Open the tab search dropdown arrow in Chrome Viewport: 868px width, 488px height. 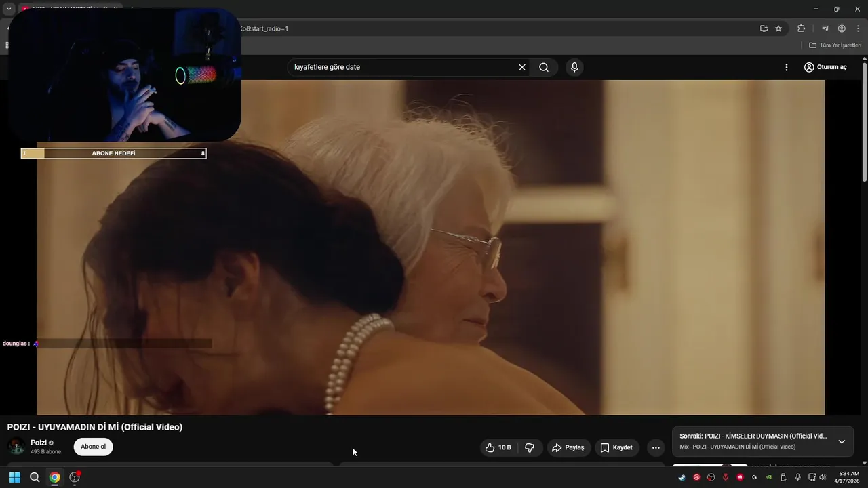9,9
